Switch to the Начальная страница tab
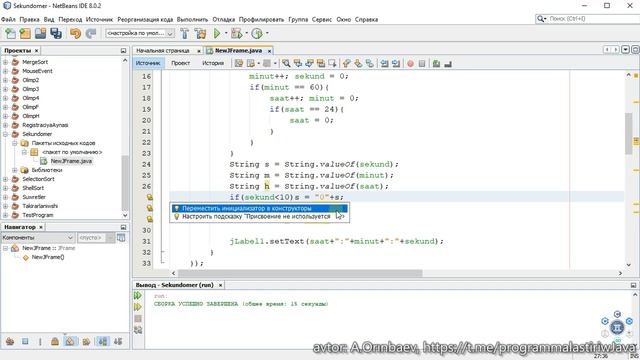This screenshot has width=640, height=360. pos(163,51)
